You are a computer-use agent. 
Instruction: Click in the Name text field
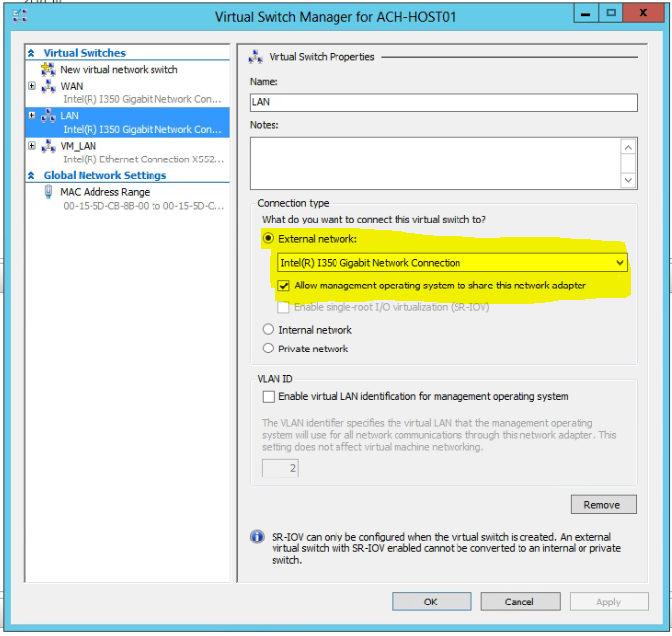pyautogui.click(x=443, y=102)
